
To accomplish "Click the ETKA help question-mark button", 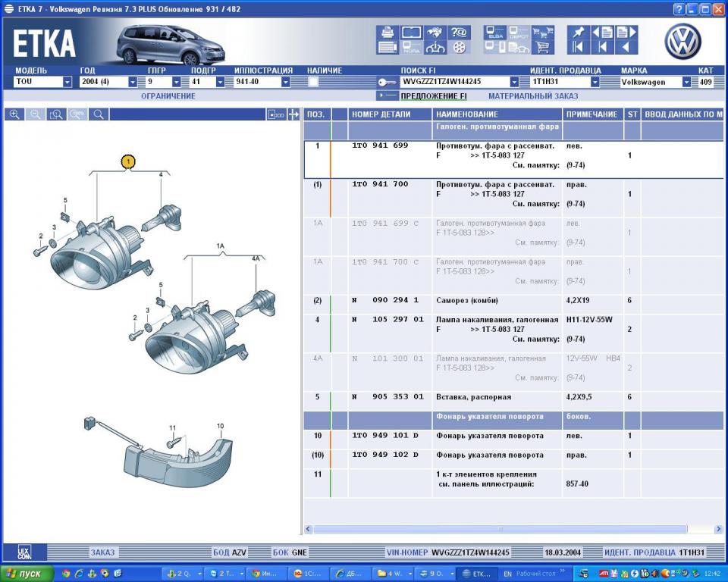I will pos(679,9).
